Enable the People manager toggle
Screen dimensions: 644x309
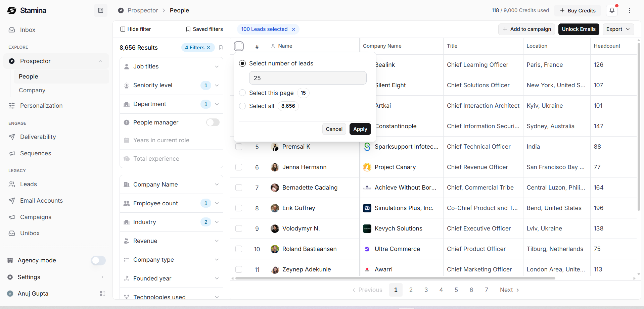point(213,122)
